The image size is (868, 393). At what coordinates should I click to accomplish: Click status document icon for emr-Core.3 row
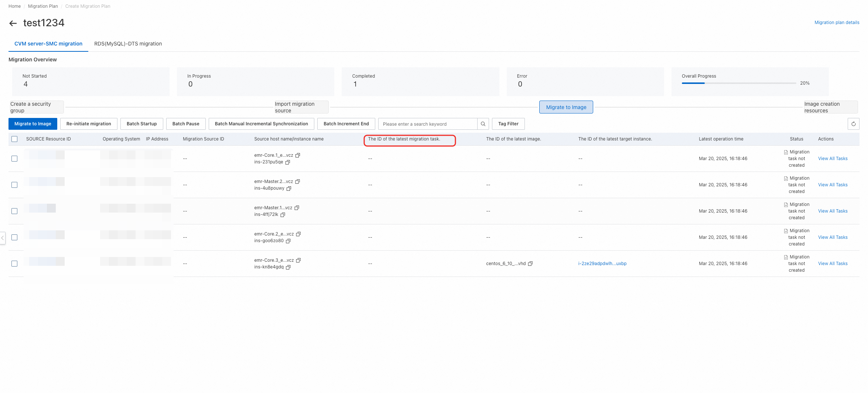tap(786, 257)
